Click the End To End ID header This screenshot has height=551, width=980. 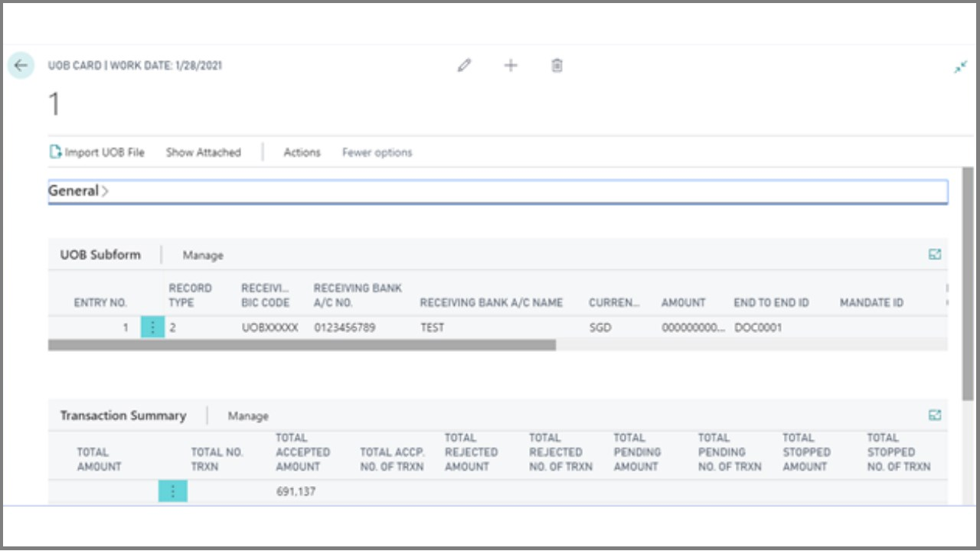coord(771,303)
